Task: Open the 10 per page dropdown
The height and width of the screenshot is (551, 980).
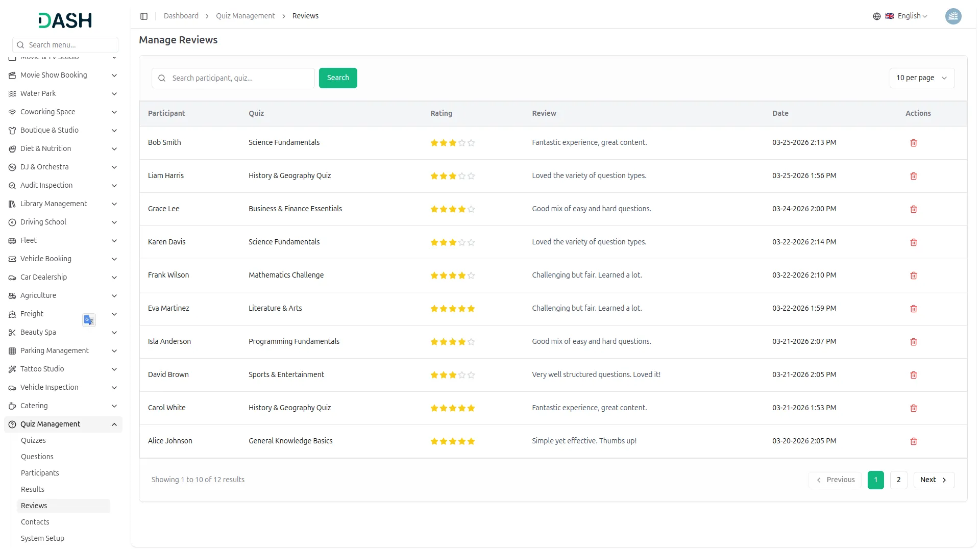Action: tap(921, 78)
